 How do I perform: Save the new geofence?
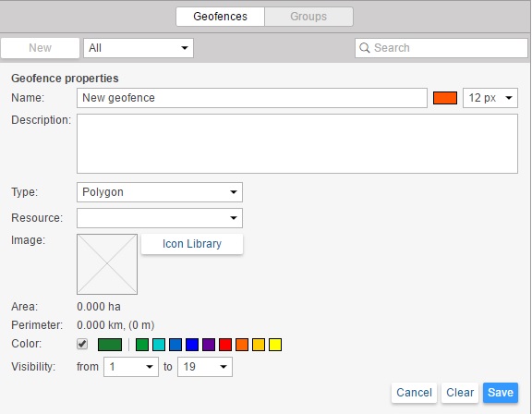click(501, 393)
